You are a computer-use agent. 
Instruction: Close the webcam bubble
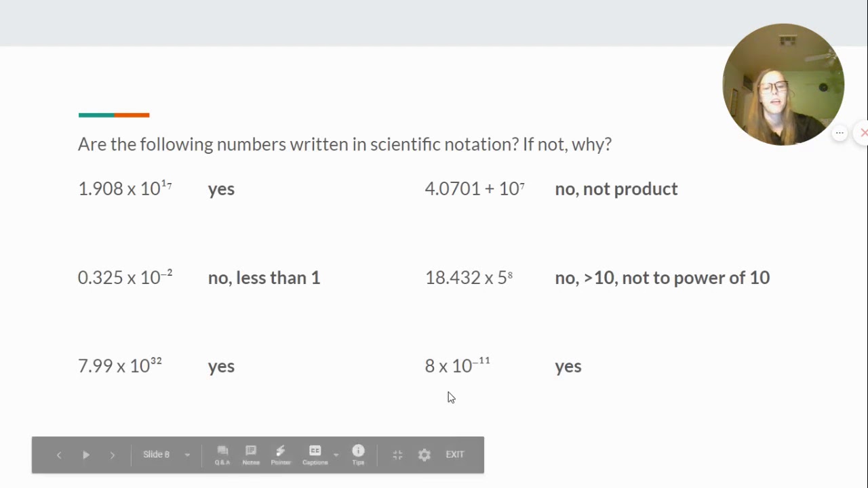tap(863, 133)
